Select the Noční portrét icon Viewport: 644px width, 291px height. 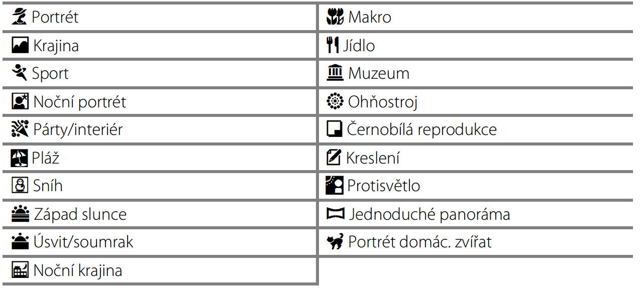point(21,102)
